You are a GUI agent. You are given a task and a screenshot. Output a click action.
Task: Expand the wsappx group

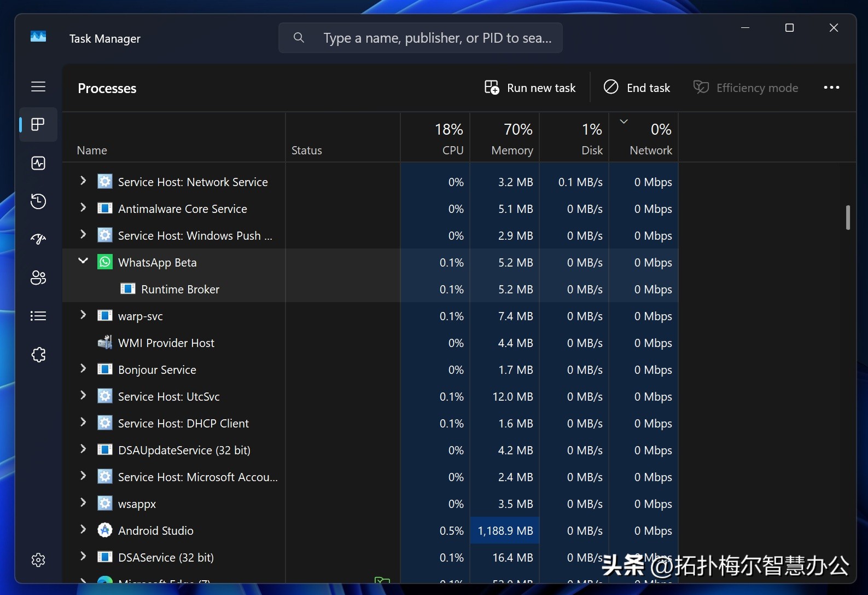[83, 502]
